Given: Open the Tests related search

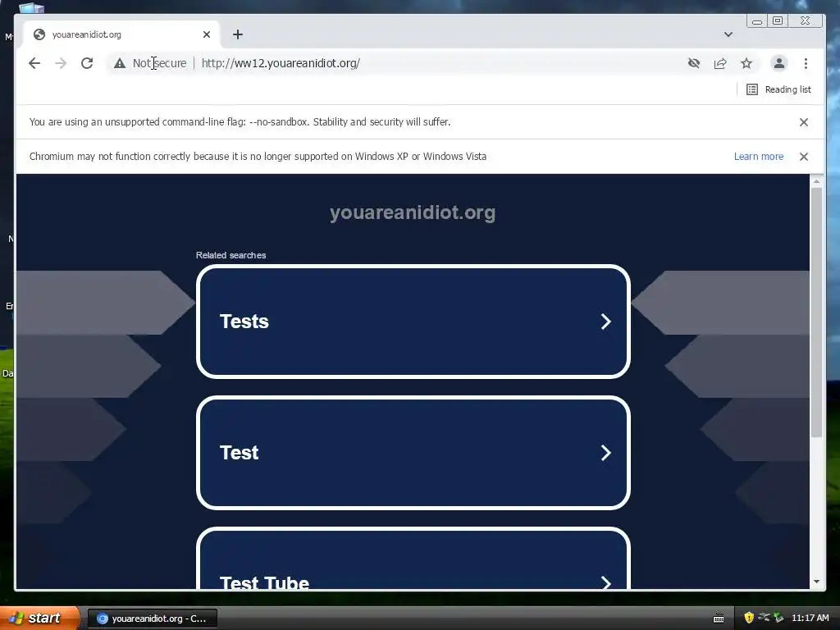Looking at the screenshot, I should [413, 322].
